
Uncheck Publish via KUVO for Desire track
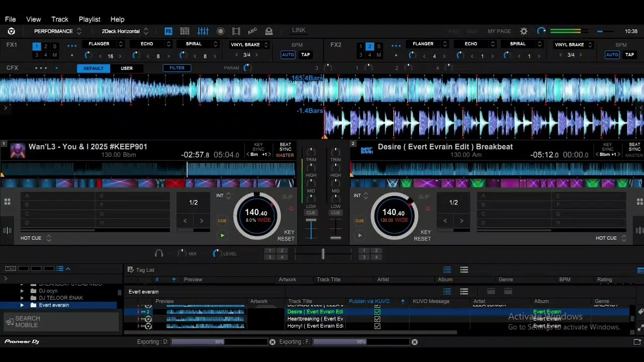[x=377, y=312]
